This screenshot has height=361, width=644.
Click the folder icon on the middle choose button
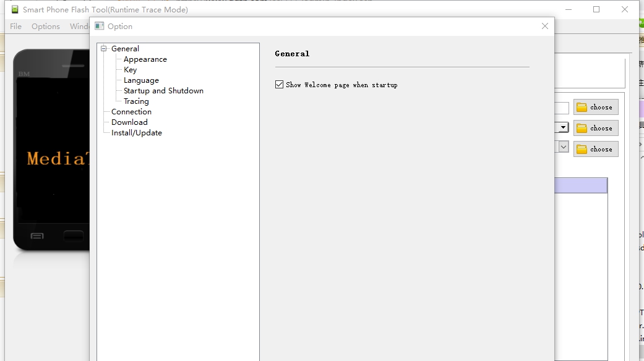point(582,129)
